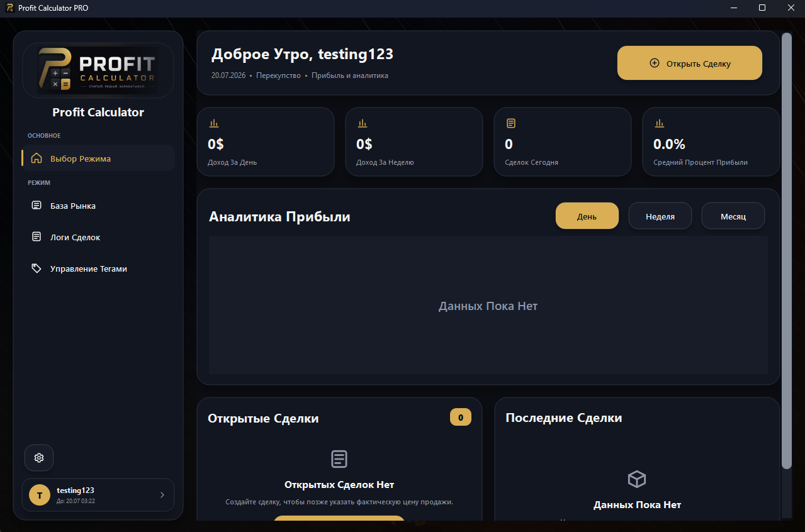Click the До: 20.07 03:22 expiry text
The height and width of the screenshot is (532, 805).
pyautogui.click(x=76, y=501)
